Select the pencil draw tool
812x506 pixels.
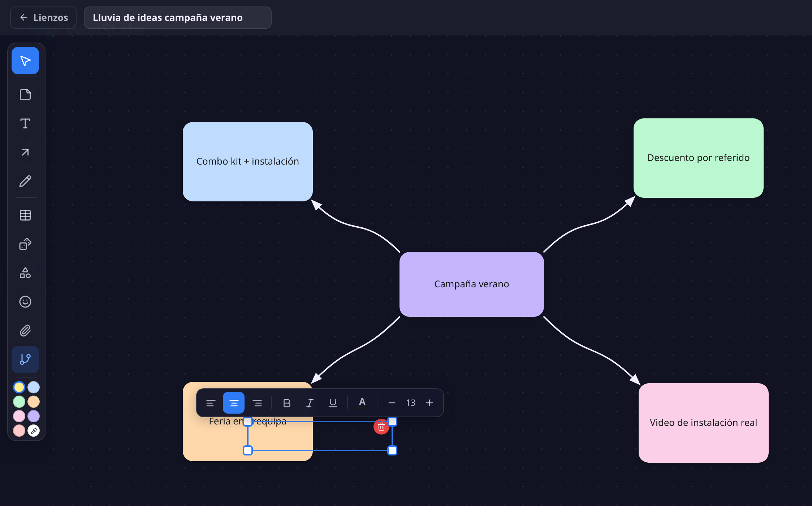coord(25,181)
